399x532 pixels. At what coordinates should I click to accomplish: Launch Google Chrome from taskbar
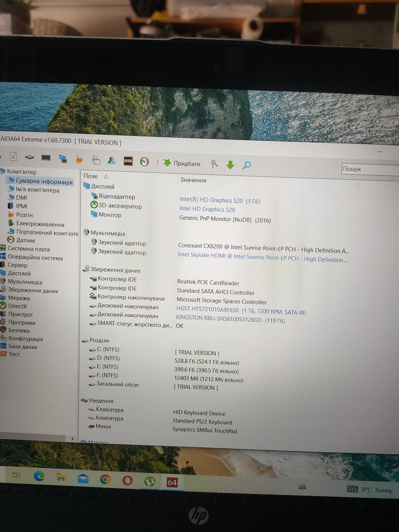tap(105, 480)
